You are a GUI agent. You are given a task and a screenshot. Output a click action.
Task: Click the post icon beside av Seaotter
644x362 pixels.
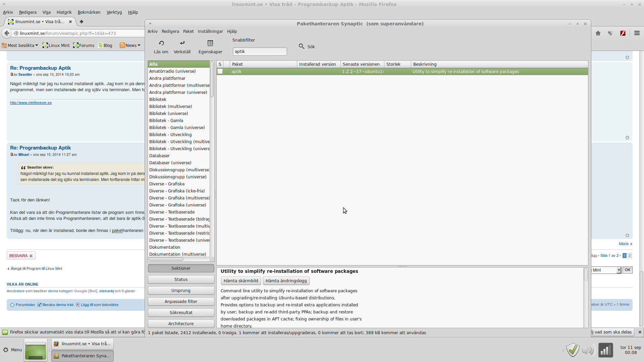(x=12, y=74)
